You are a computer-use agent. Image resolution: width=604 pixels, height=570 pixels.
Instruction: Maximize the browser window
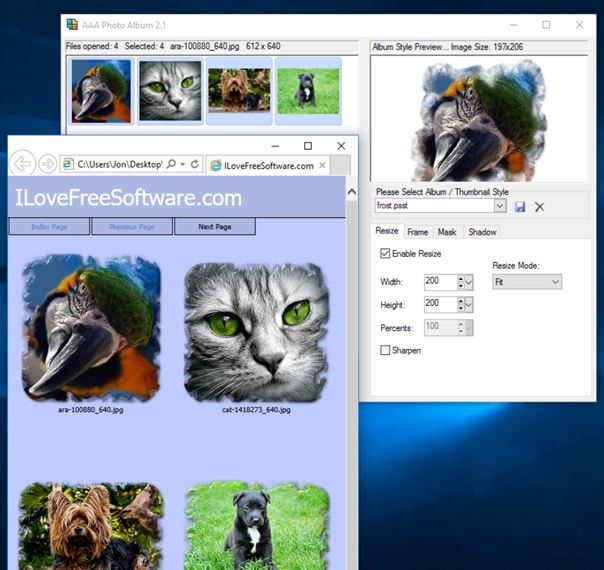coord(308,146)
